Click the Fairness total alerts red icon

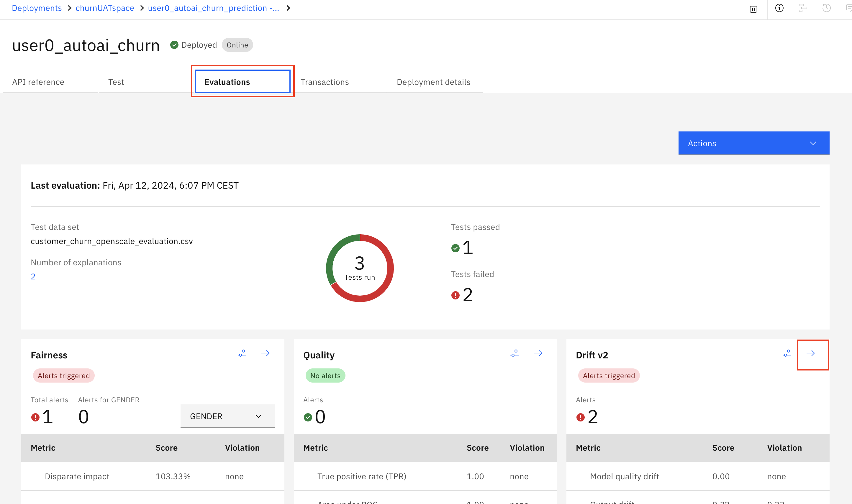pos(35,417)
